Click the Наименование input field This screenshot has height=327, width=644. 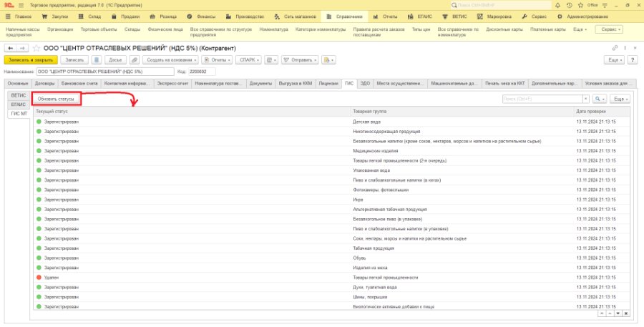[x=105, y=72]
